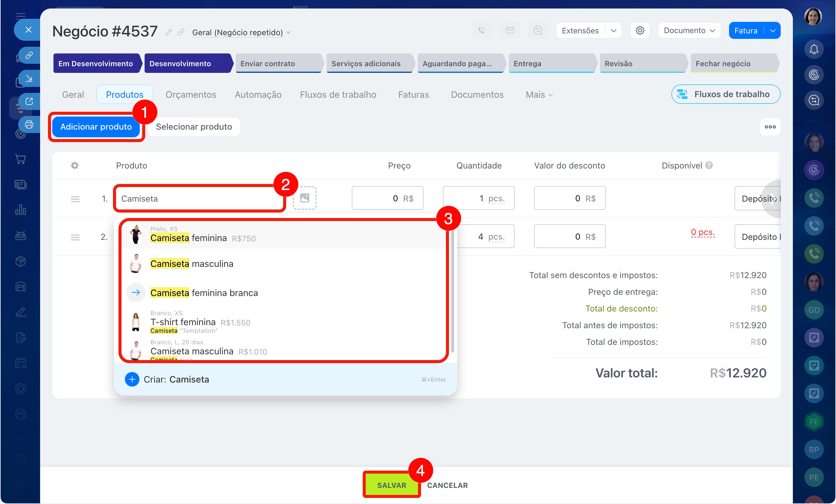The width and height of the screenshot is (836, 504).
Task: Click the copy link icon beside deal title
Action: pos(181,32)
